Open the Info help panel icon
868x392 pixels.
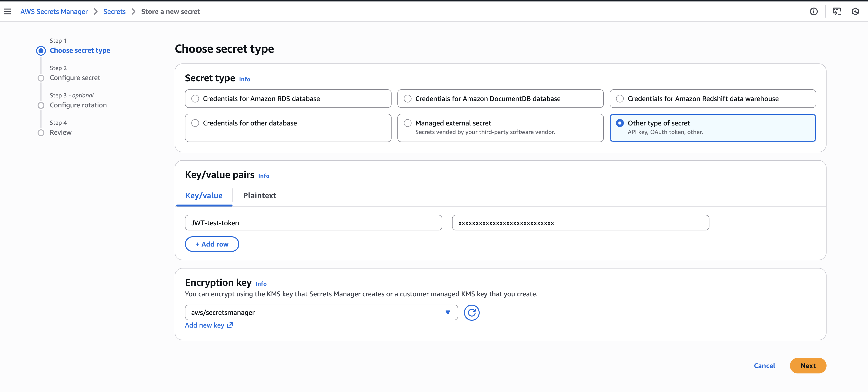point(814,11)
